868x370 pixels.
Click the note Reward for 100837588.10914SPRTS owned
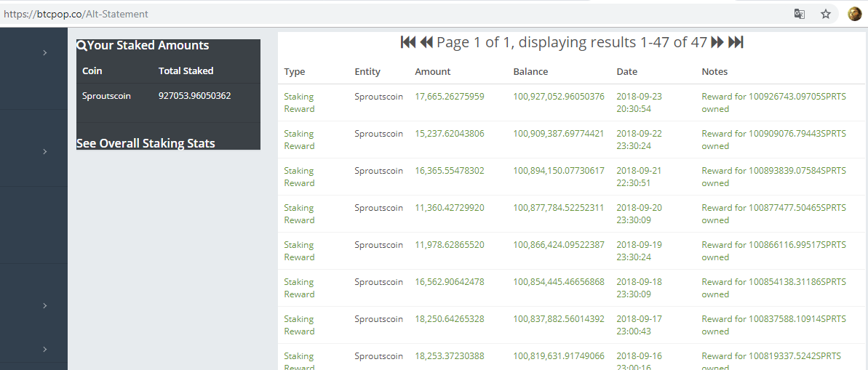pos(774,325)
